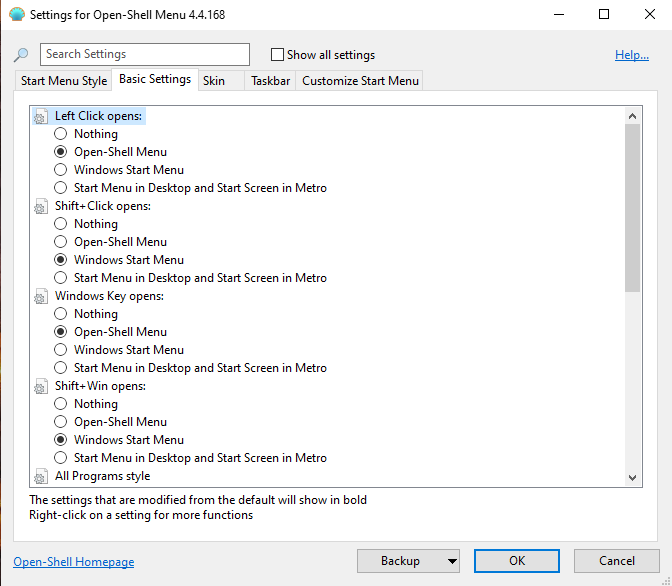Choose Open-Shell Menu for Shift+Click opens
672x586 pixels.
[x=62, y=242]
